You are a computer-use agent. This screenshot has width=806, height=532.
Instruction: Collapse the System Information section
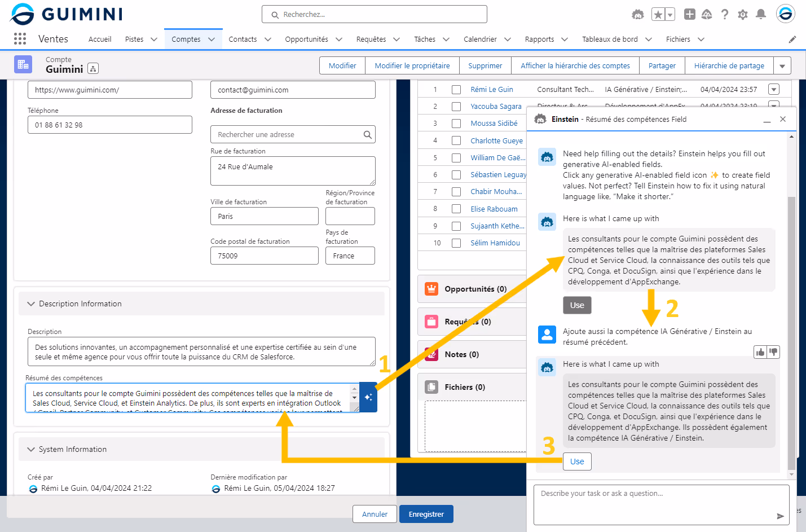31,449
